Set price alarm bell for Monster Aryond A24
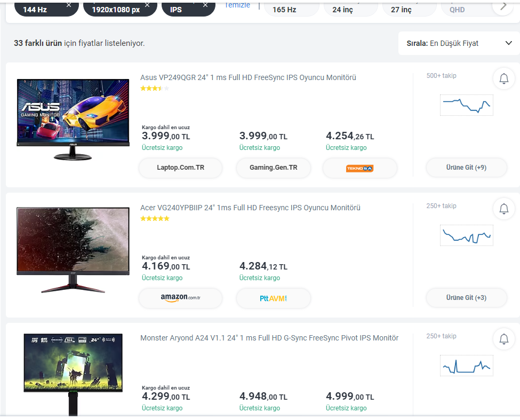The image size is (520, 420). (x=504, y=339)
